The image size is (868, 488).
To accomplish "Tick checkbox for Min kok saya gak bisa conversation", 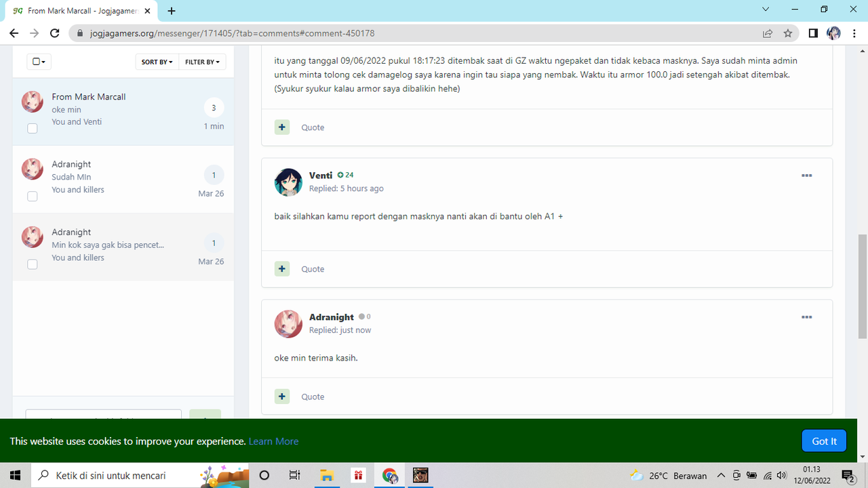I will (x=33, y=264).
